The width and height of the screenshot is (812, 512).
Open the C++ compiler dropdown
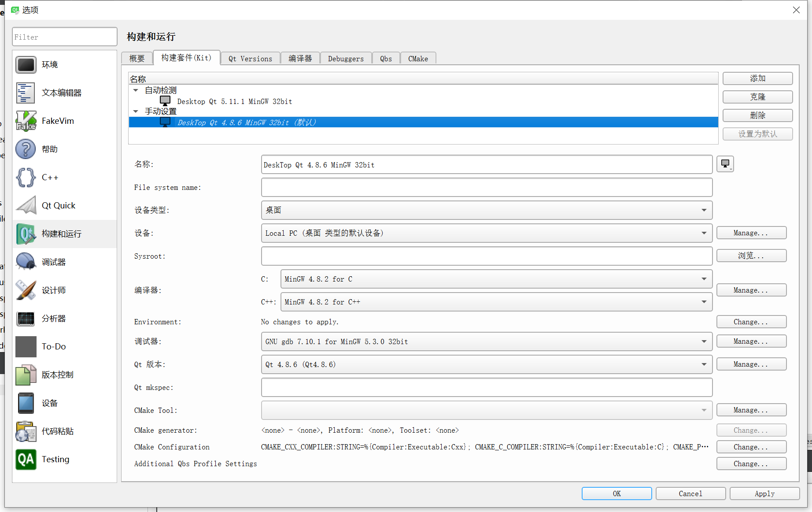pyautogui.click(x=496, y=302)
